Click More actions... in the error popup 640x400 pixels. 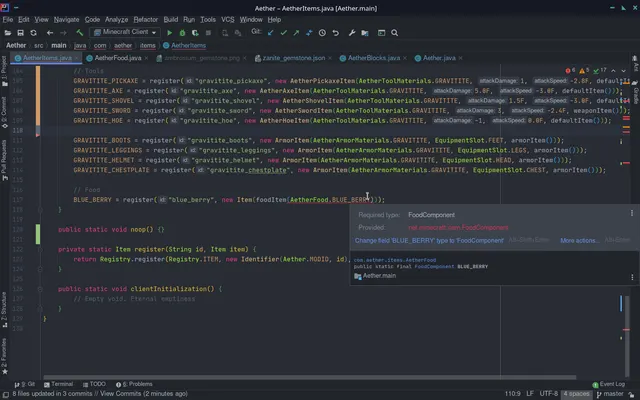[x=578, y=240]
